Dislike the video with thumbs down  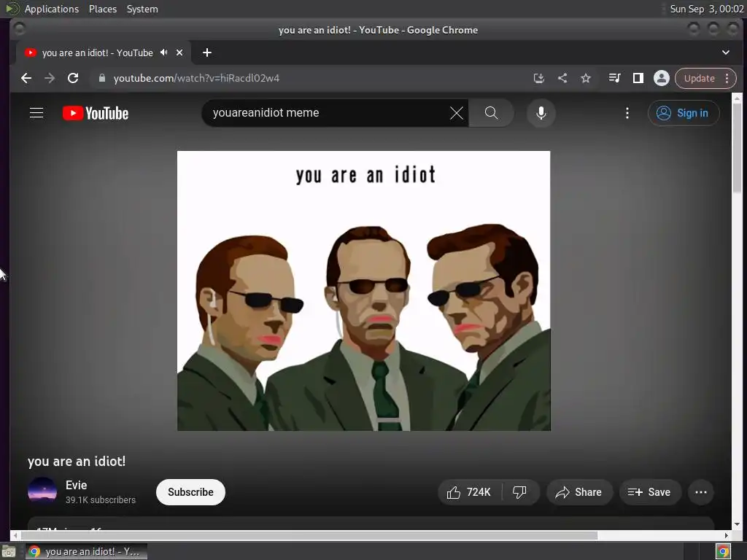tap(519, 492)
